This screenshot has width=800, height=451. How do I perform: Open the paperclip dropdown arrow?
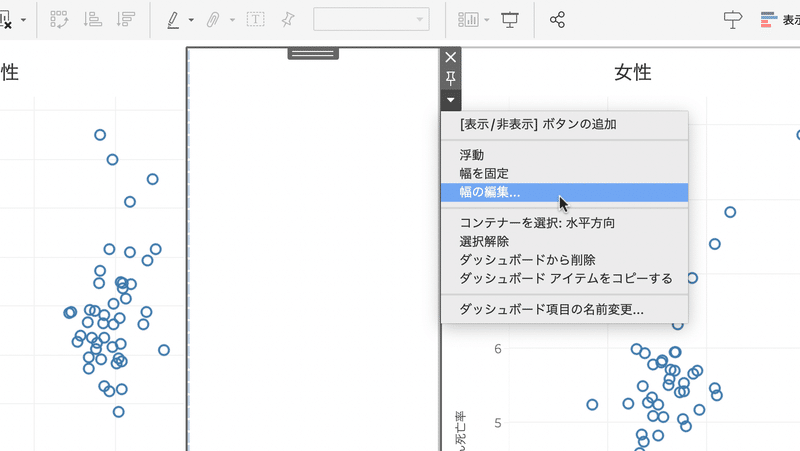click(x=232, y=20)
